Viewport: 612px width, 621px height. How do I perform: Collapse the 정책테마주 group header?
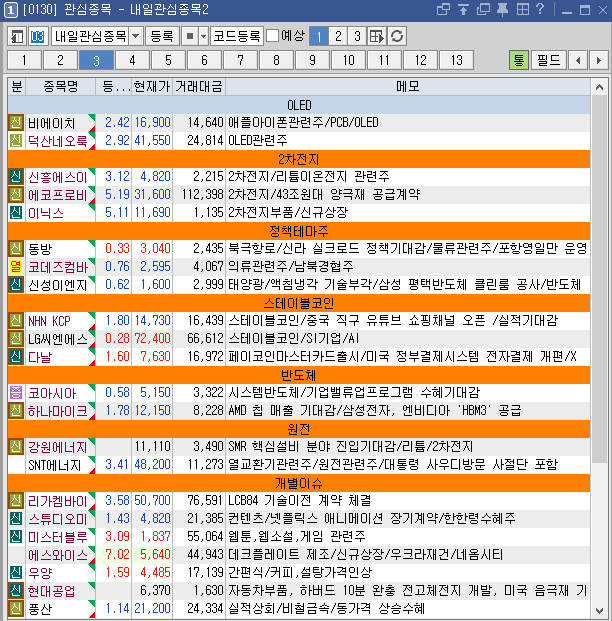299,231
